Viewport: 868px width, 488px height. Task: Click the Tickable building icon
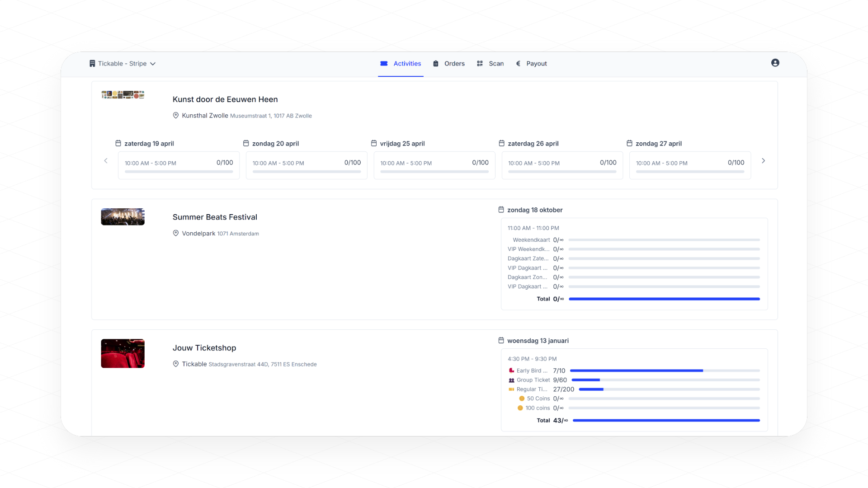[x=92, y=64]
